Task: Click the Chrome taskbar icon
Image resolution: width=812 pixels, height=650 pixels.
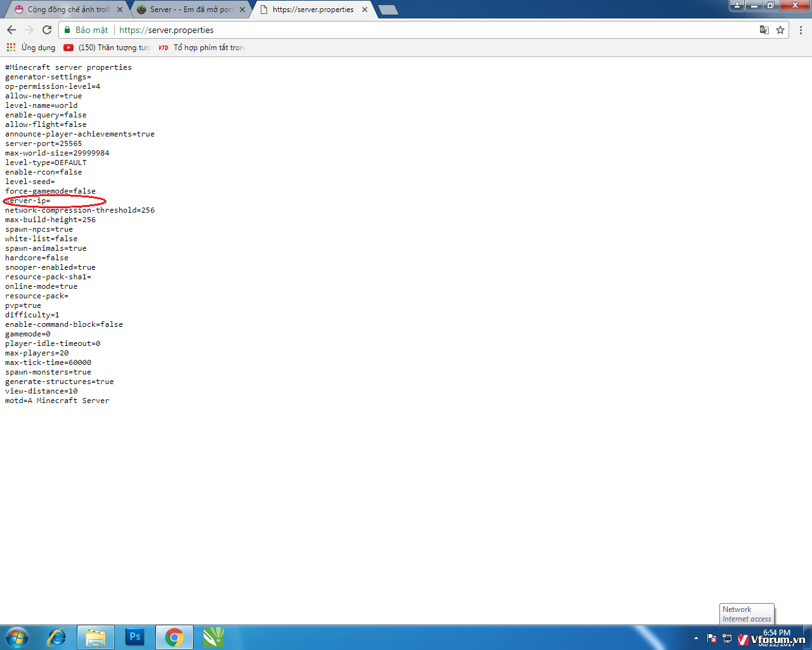Action: coord(174,637)
